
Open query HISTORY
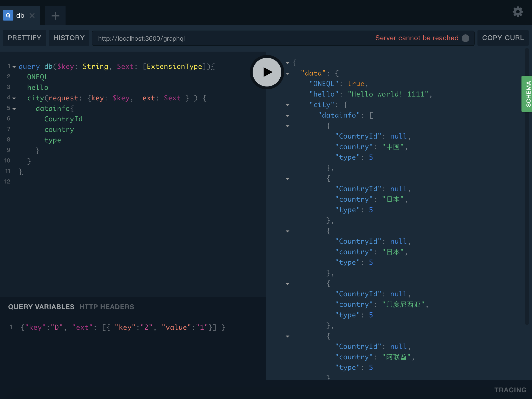(x=69, y=38)
